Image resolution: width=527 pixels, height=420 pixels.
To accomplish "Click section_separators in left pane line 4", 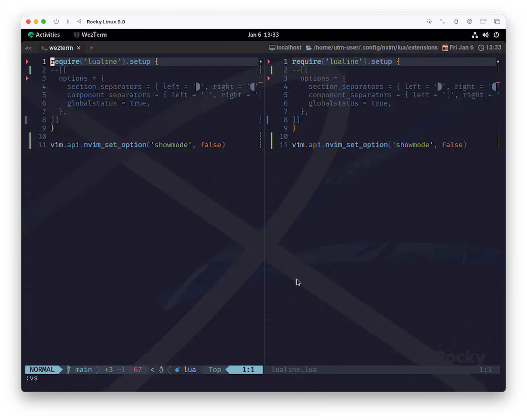I will (104, 87).
